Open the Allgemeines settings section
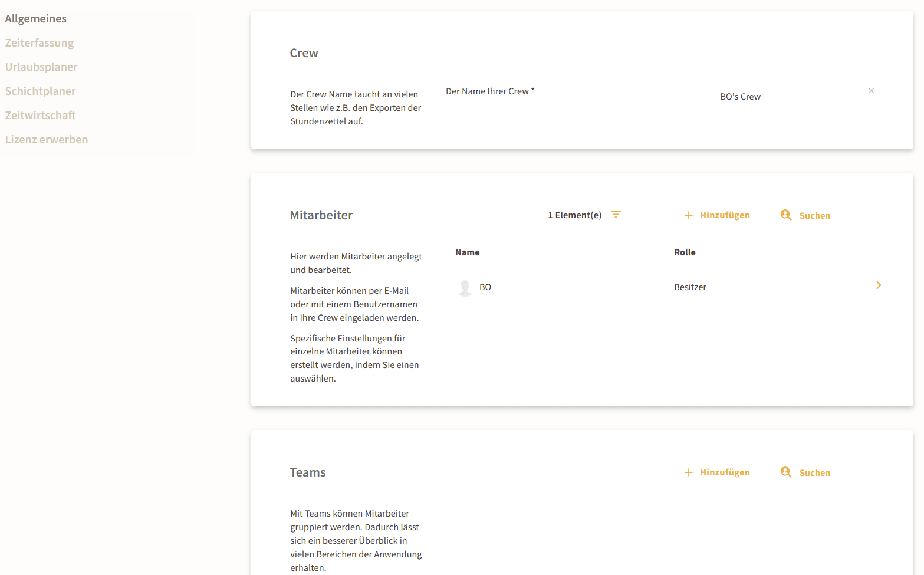 [x=36, y=19]
